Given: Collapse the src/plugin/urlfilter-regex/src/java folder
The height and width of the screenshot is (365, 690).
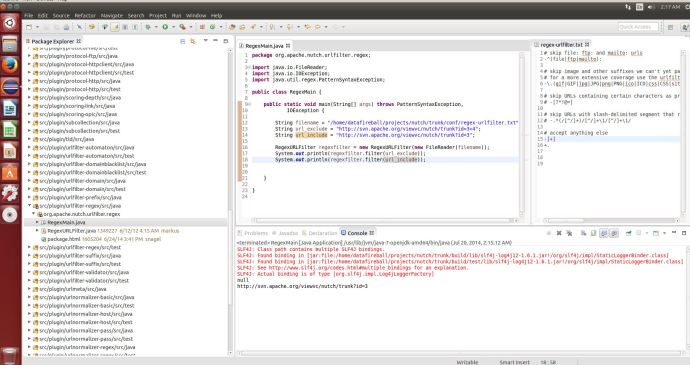Looking at the screenshot, I should point(29,206).
